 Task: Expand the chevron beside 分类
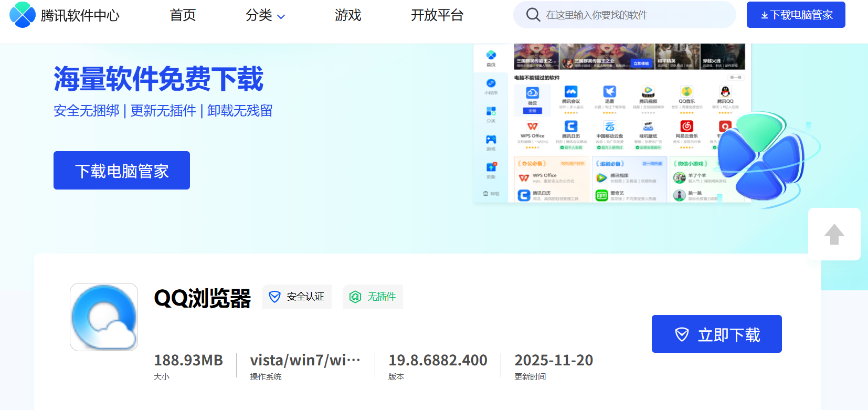(281, 17)
